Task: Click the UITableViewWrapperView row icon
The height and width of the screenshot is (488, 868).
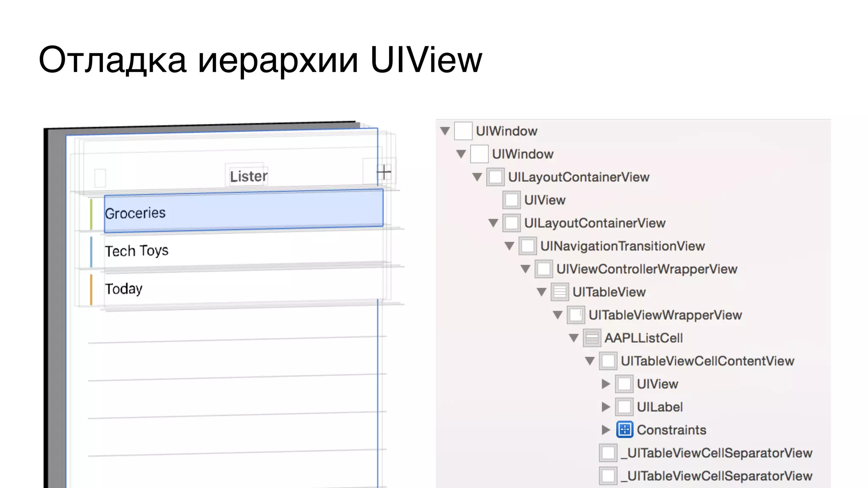Action: [576, 315]
